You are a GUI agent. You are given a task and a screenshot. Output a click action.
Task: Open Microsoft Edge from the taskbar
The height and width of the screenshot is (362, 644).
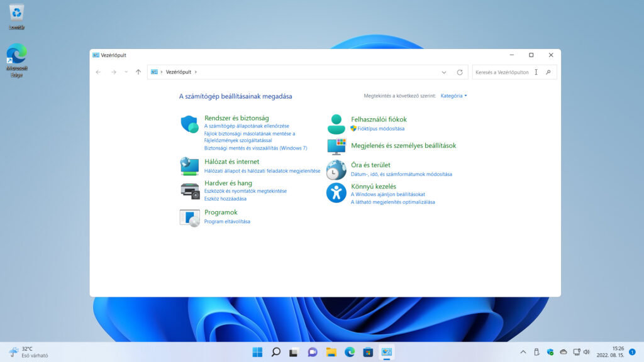point(350,352)
